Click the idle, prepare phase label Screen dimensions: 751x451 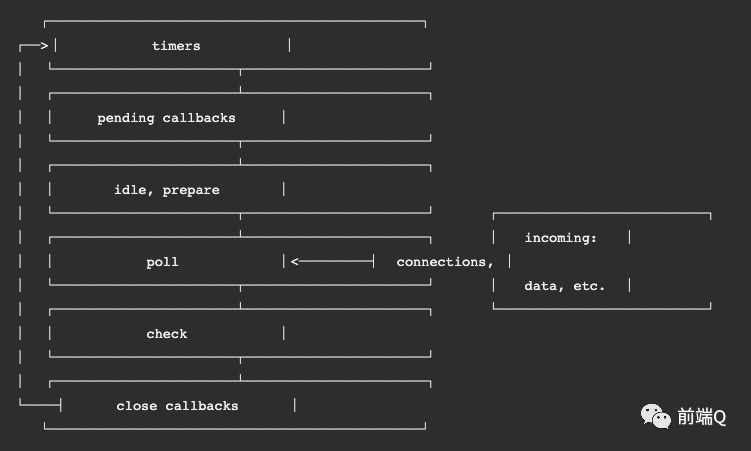click(x=166, y=190)
